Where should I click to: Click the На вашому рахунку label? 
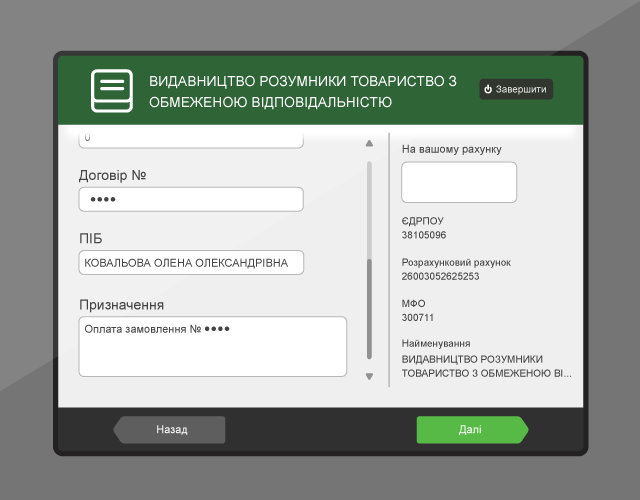point(451,149)
